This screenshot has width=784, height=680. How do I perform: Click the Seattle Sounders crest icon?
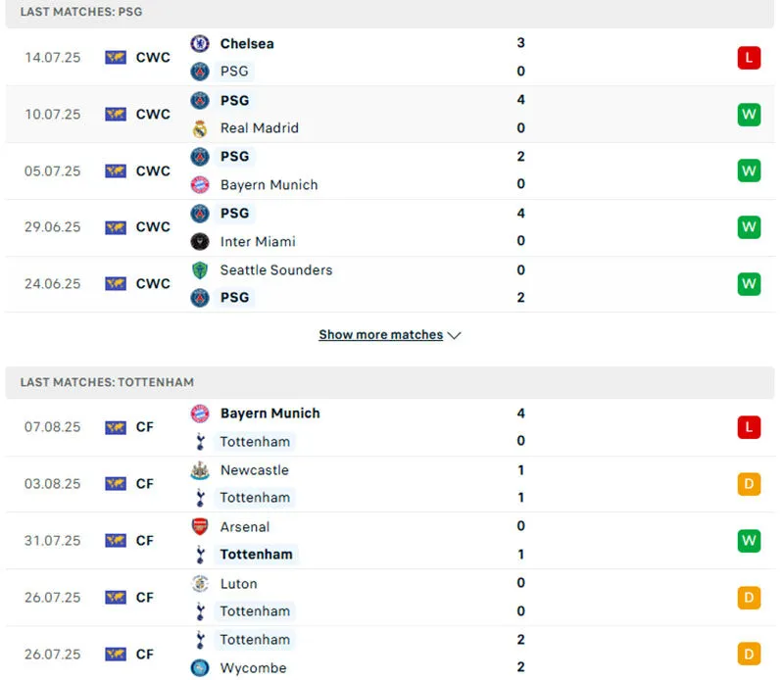(200, 269)
